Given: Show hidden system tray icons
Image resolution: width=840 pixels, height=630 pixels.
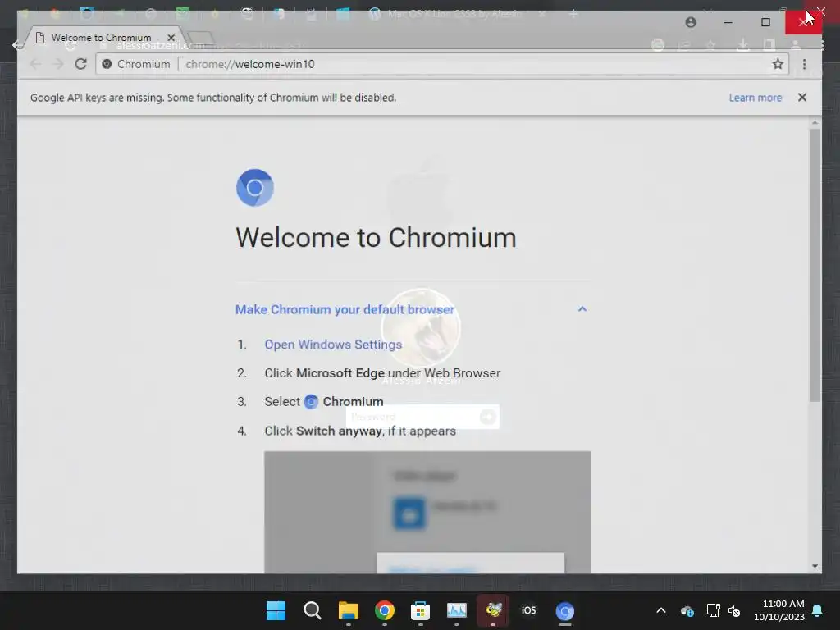Looking at the screenshot, I should coord(661,610).
